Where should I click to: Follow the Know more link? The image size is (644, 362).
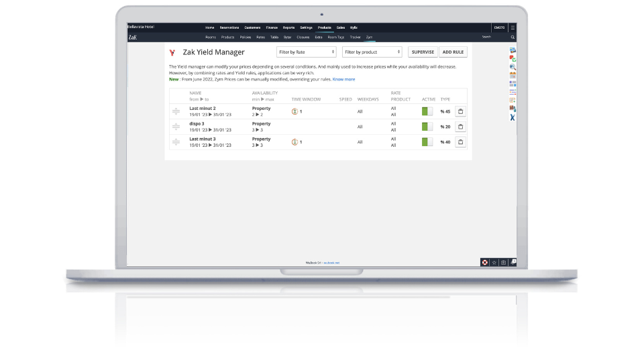click(x=343, y=79)
